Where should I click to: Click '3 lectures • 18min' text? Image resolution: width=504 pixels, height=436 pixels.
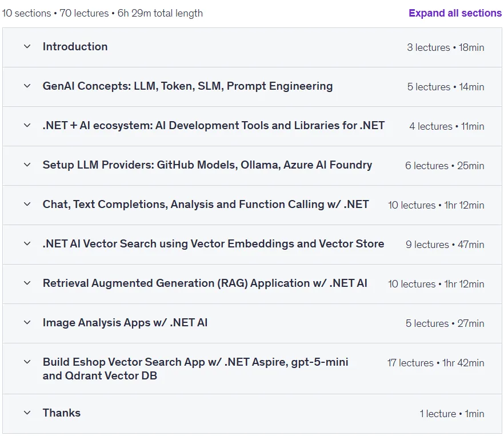(x=446, y=47)
